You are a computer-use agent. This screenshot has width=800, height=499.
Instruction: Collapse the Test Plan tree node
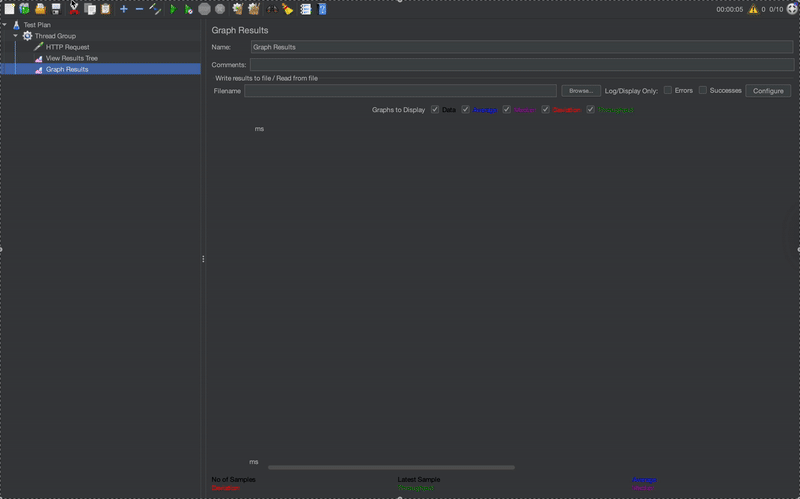pyautogui.click(x=5, y=24)
